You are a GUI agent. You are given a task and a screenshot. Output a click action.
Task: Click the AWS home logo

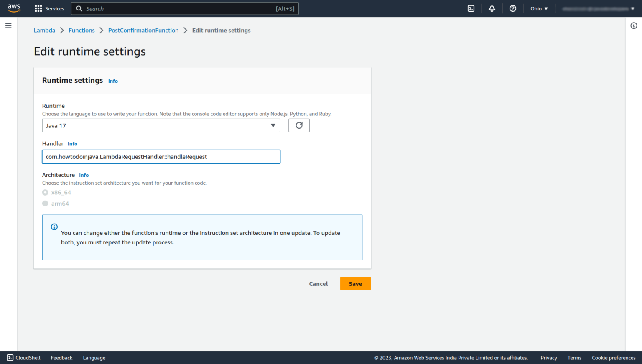pyautogui.click(x=14, y=8)
